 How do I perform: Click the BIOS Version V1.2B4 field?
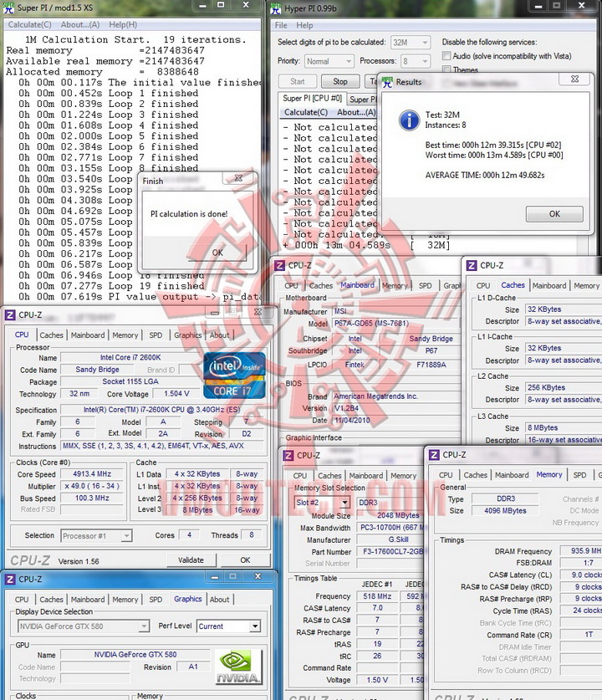pyautogui.click(x=395, y=408)
